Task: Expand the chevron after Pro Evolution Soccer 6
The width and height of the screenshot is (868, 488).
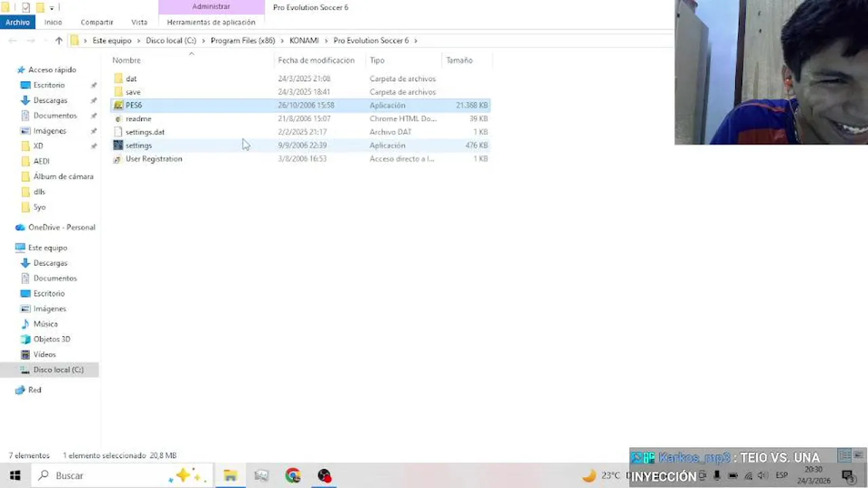Action: [x=416, y=41]
